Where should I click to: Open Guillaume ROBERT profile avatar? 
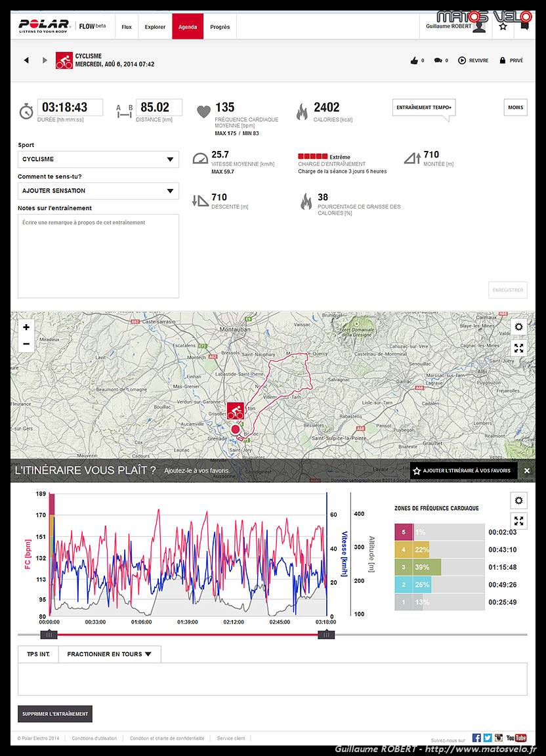click(x=480, y=28)
